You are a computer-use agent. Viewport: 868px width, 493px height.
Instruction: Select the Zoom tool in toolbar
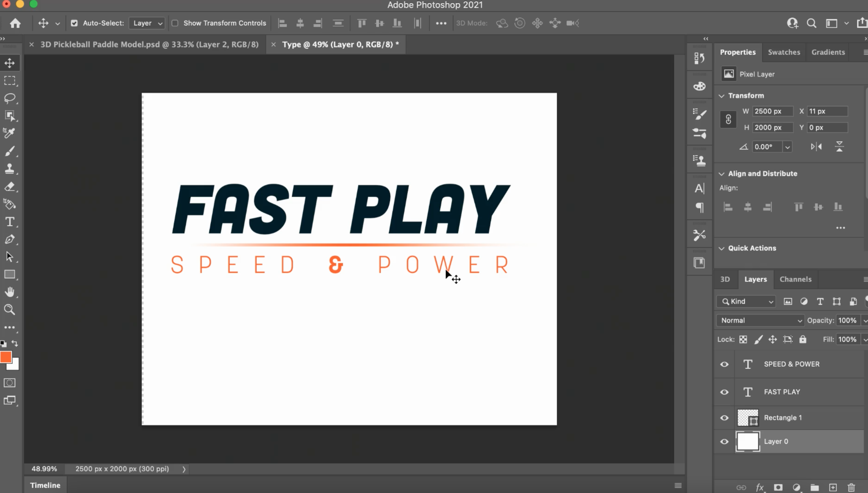coord(9,309)
